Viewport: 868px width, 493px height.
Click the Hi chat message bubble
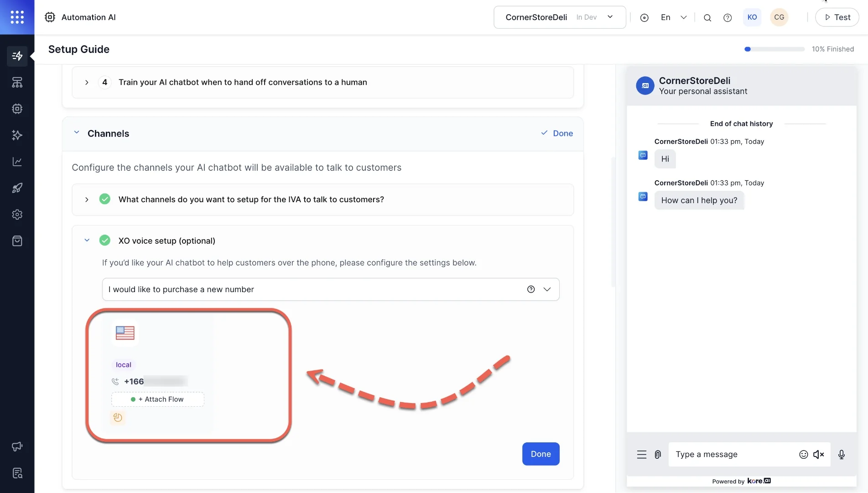coord(665,159)
